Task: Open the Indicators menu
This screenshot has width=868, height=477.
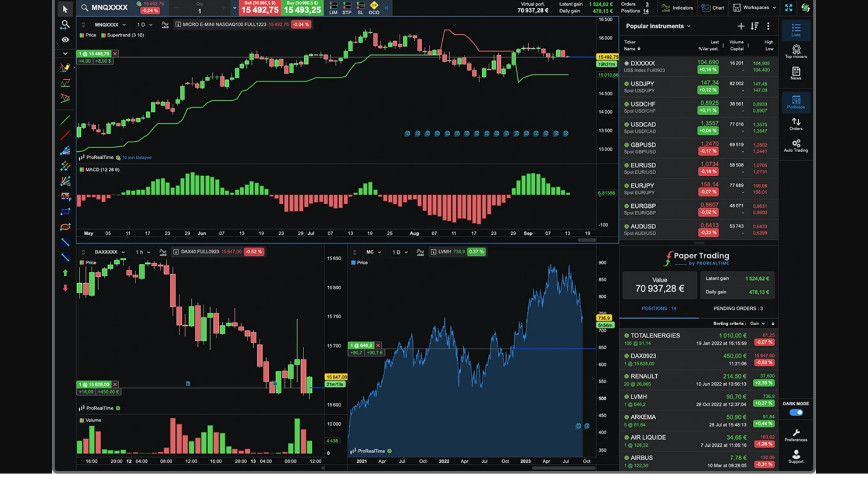Action: click(x=677, y=7)
